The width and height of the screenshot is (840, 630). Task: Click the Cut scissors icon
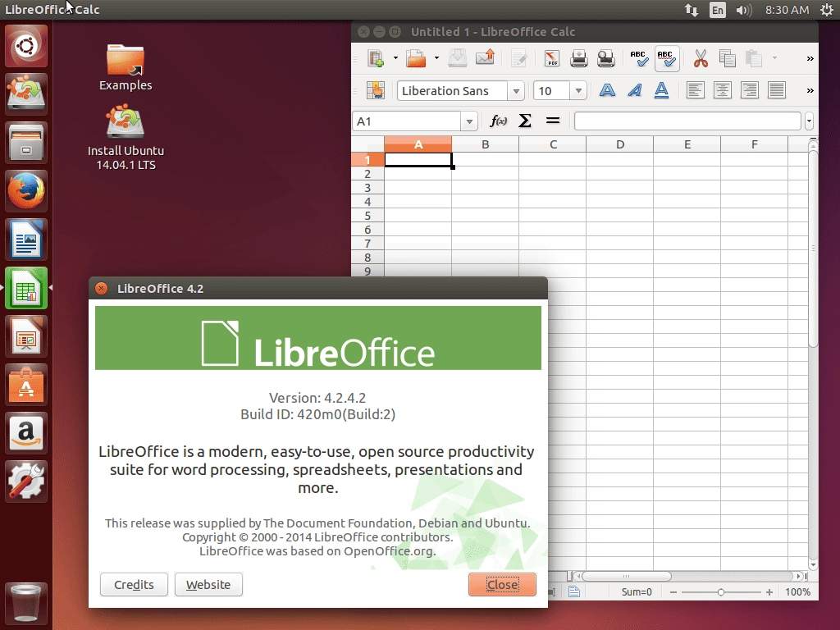(701, 58)
